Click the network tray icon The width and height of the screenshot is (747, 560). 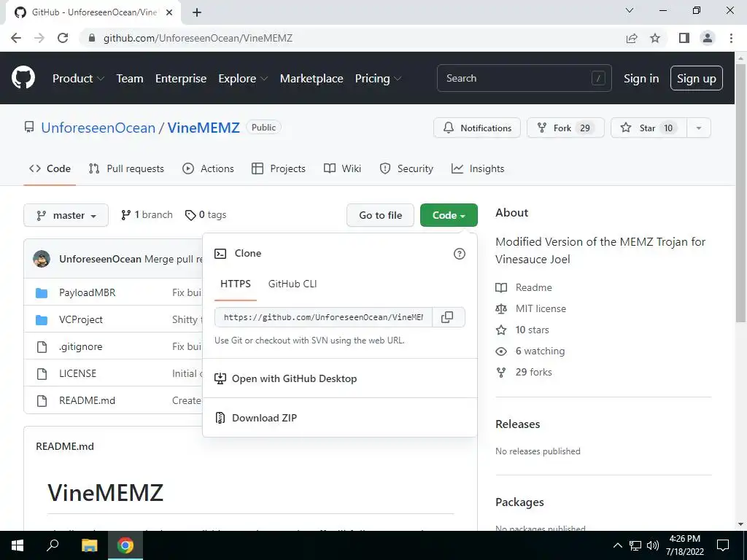(x=635, y=545)
